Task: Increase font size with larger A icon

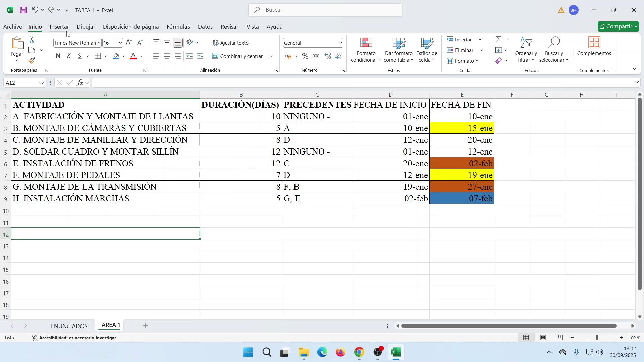Action: coord(129,43)
